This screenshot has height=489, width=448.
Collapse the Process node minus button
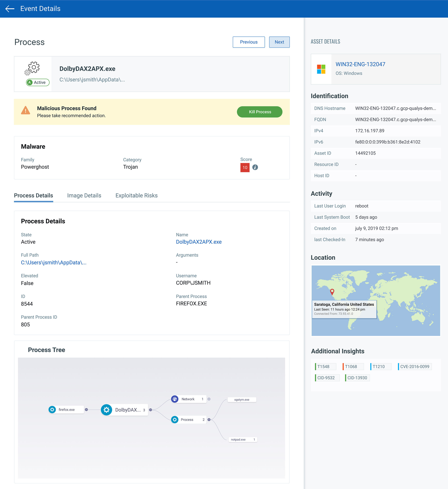click(x=209, y=420)
